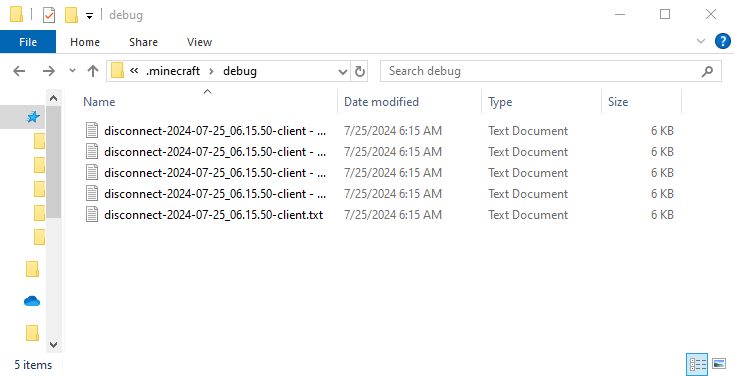Go forward with the right arrow
Image resolution: width=734 pixels, height=376 pixels.
(x=49, y=71)
